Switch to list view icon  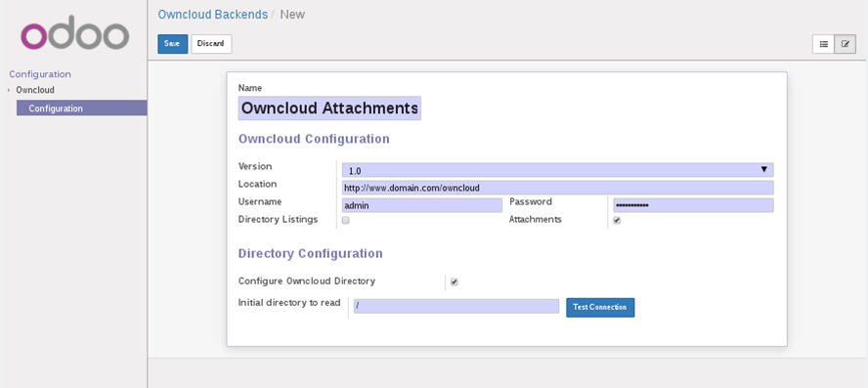[x=823, y=44]
